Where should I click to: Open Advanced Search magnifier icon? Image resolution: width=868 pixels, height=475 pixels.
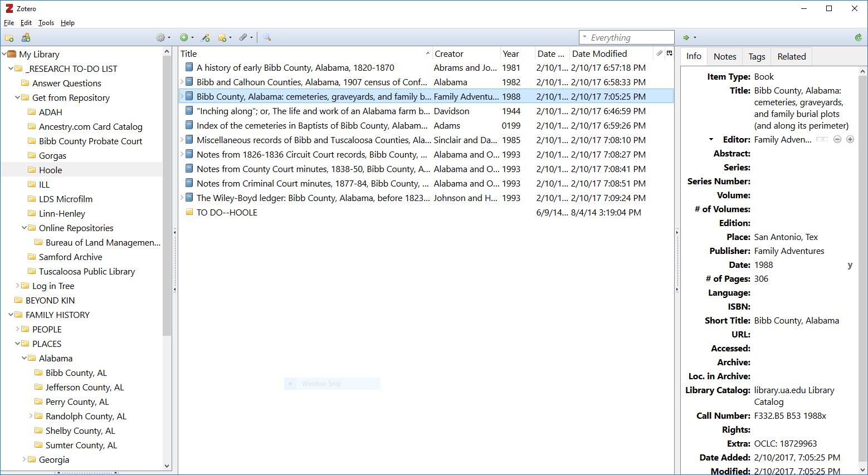coord(267,38)
